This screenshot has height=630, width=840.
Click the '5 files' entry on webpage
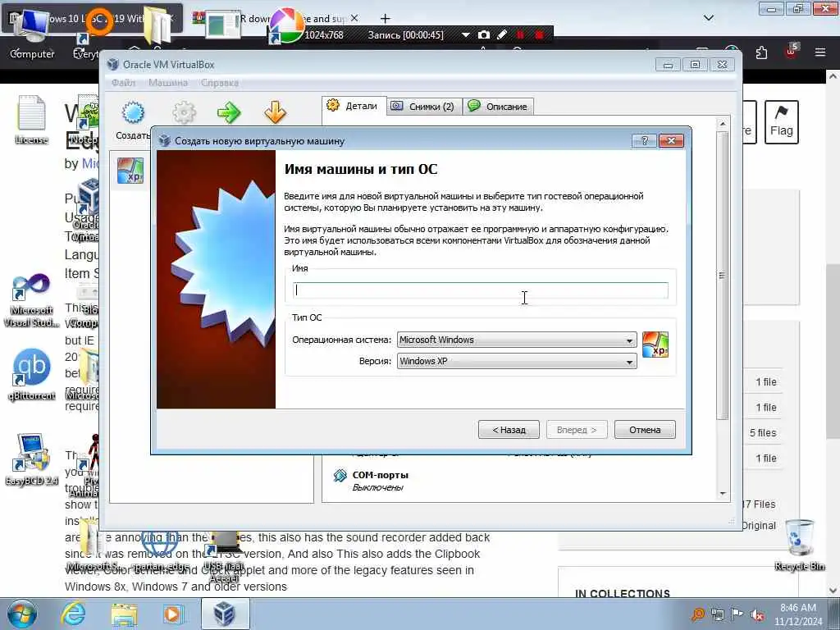point(763,433)
